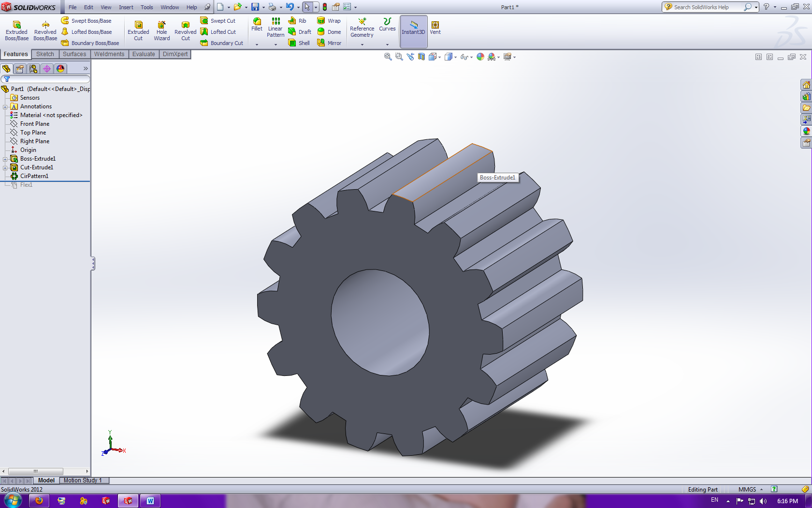Open the Insert menu
This screenshot has height=508, width=812.
126,7
